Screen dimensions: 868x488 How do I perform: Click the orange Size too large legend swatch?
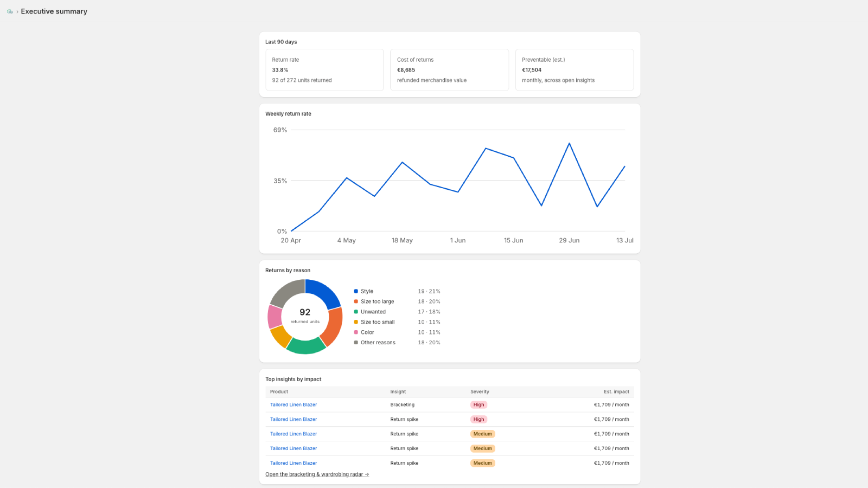coord(356,301)
